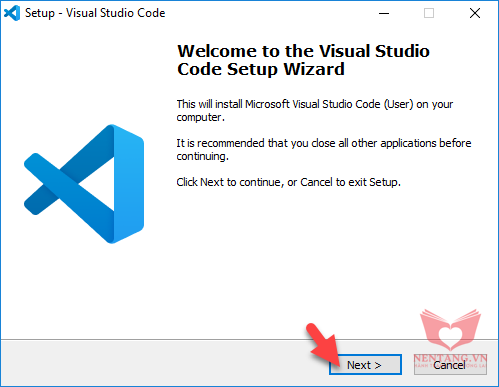
Task: Click the NENTANG.VN watermark text
Action: 450,358
